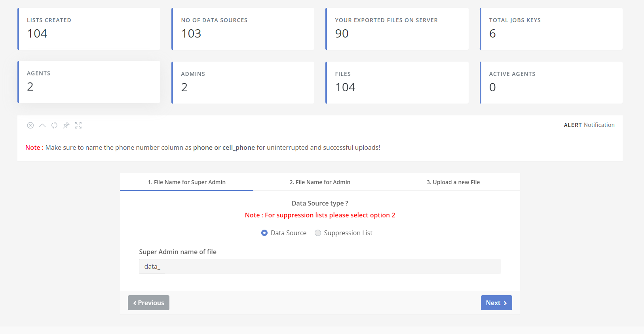Open the Lists Created stat card
This screenshot has height=334, width=644.
(89, 29)
